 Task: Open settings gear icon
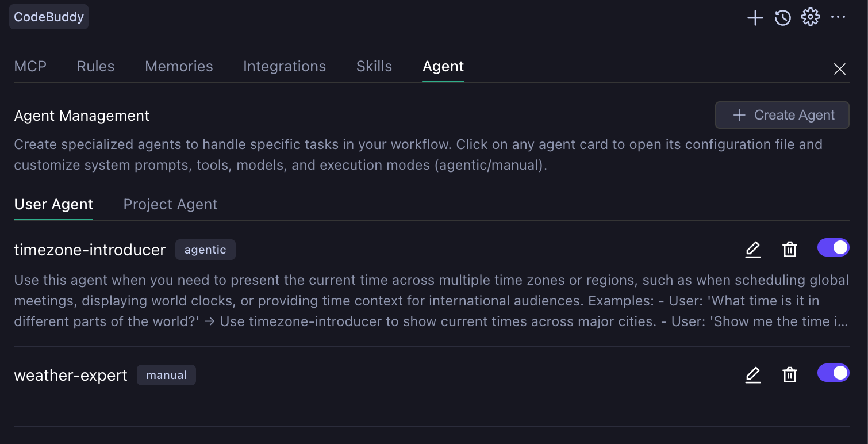pos(810,17)
